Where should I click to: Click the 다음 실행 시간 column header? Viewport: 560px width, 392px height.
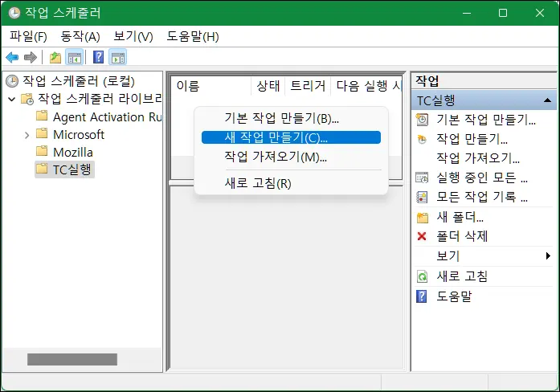pyautogui.click(x=367, y=86)
